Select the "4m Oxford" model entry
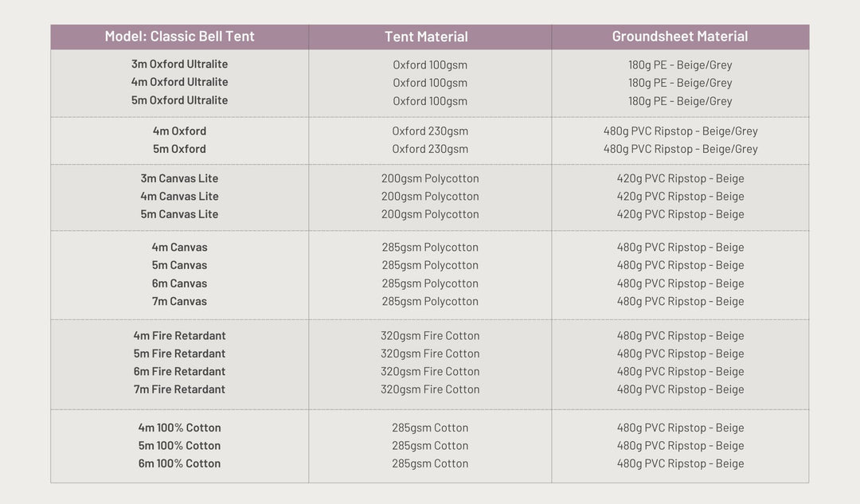This screenshot has height=504, width=860. (179, 131)
